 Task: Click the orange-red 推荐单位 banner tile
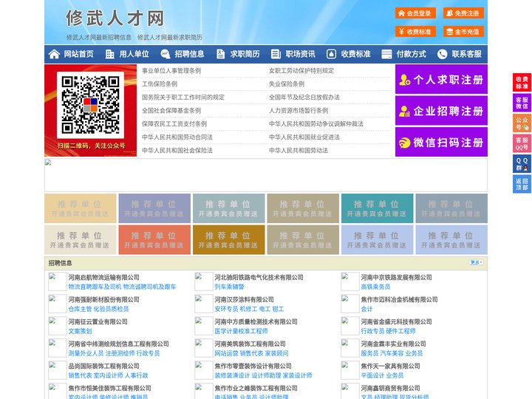click(154, 240)
